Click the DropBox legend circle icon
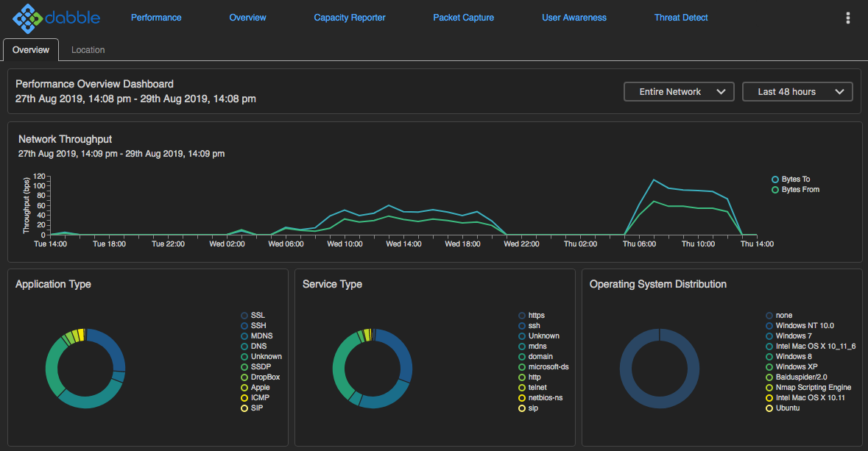This screenshot has height=451, width=868. (x=244, y=377)
